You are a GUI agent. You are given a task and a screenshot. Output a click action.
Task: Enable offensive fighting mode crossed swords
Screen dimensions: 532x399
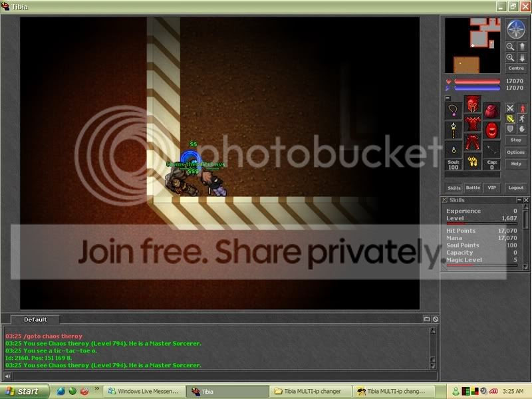tap(510, 108)
